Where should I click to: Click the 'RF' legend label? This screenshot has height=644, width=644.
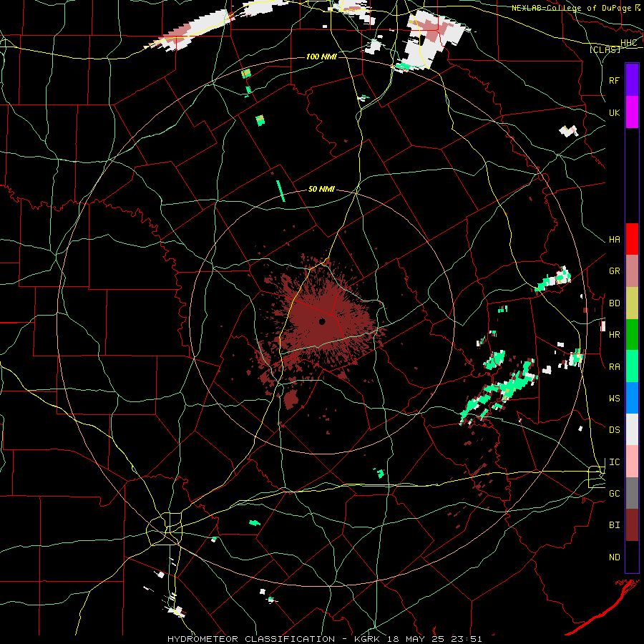click(614, 80)
